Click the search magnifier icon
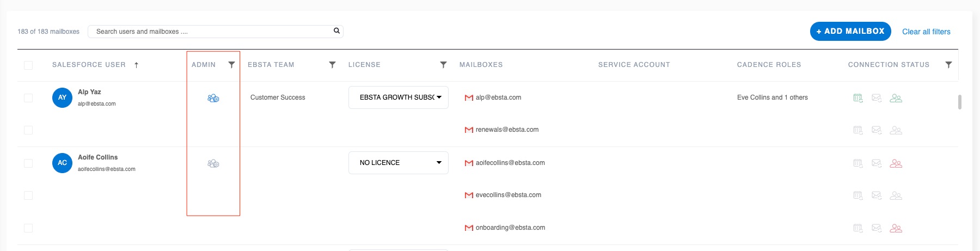The height and width of the screenshot is (251, 980). click(336, 31)
